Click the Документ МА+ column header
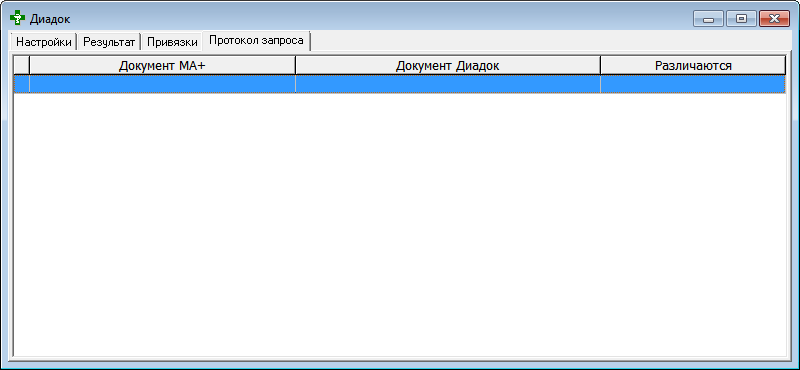Screen dimensions: 800x370 click(162, 65)
